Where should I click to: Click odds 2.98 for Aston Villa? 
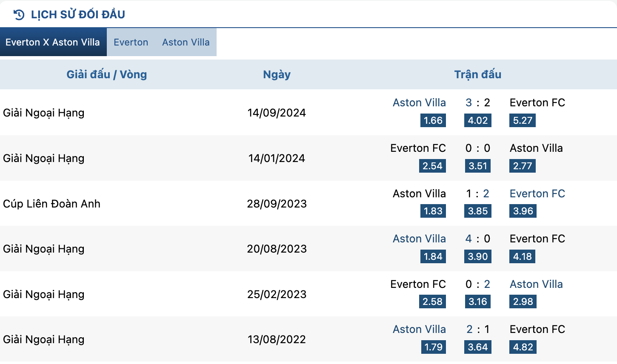click(x=523, y=301)
